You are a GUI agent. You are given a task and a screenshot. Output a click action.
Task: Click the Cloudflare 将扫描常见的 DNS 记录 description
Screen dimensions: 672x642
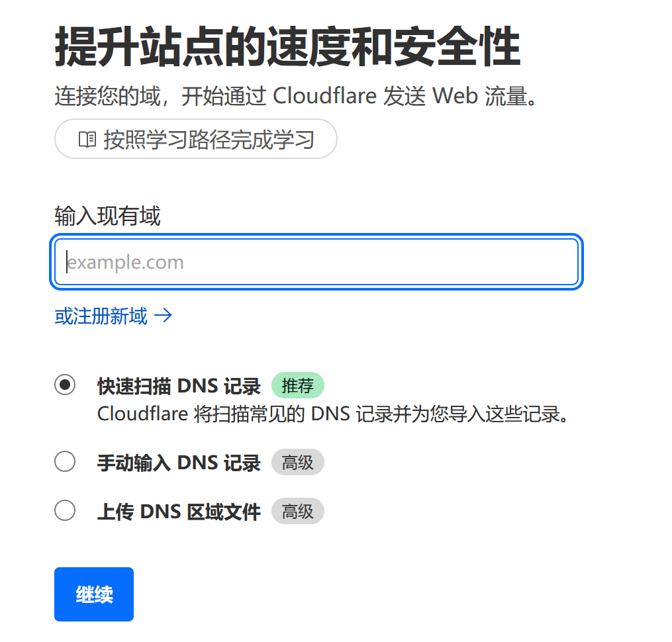coord(333,414)
